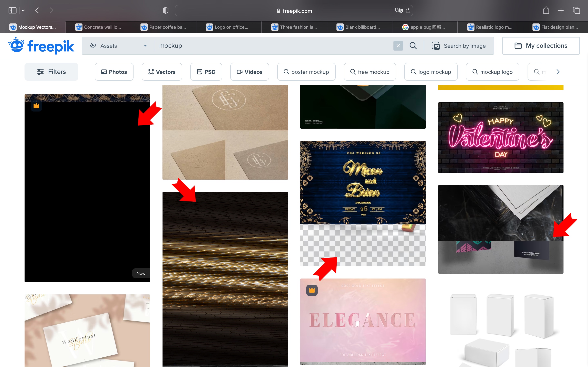Select the poster mockup suggestion
The height and width of the screenshot is (367, 588).
pyautogui.click(x=306, y=72)
